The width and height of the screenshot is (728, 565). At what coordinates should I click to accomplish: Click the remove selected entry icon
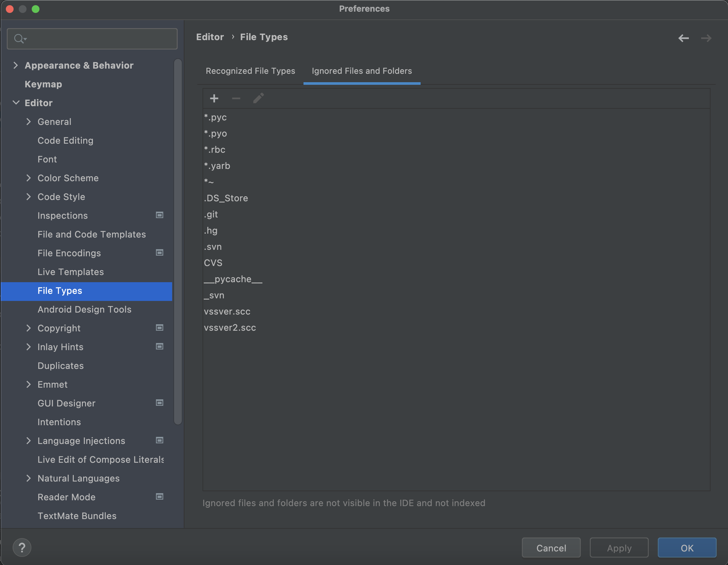coord(236,98)
